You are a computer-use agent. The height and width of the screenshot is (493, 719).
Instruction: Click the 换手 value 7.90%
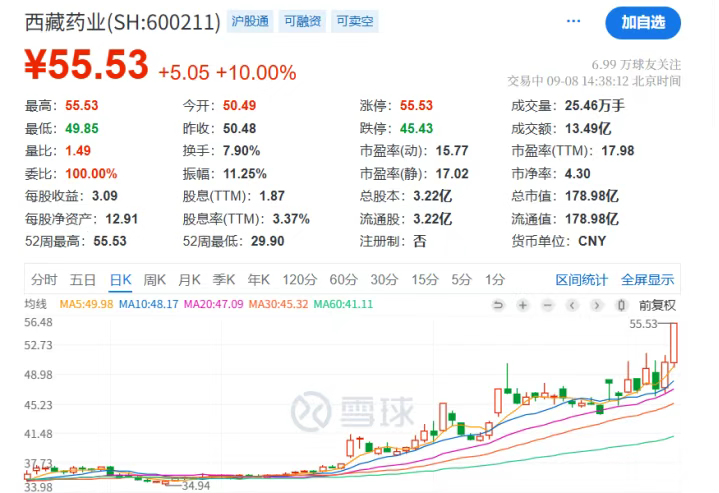242,151
